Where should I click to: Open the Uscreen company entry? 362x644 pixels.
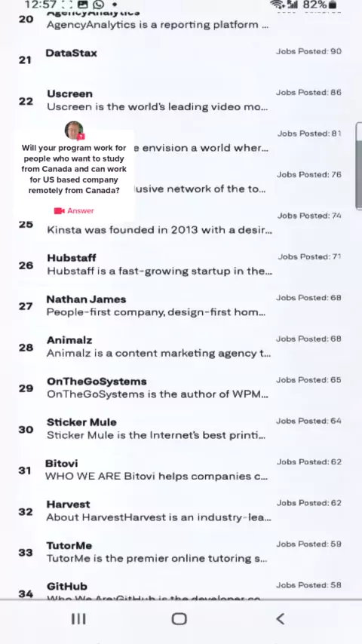(x=180, y=100)
